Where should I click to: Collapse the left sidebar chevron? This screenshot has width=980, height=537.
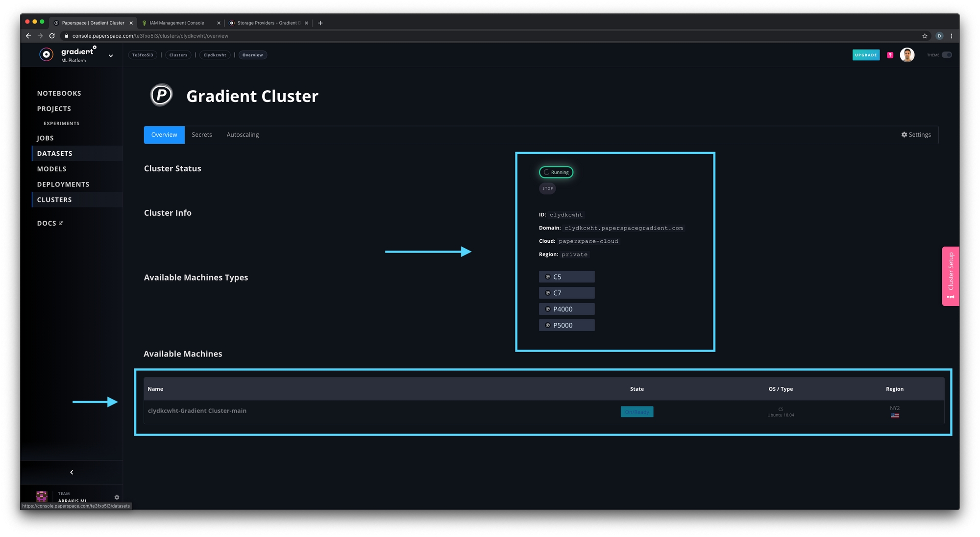(72, 472)
